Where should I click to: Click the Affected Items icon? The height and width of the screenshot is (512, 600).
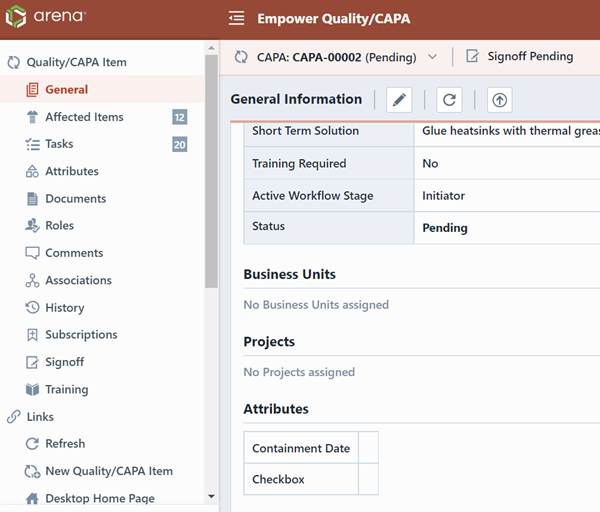(x=33, y=117)
